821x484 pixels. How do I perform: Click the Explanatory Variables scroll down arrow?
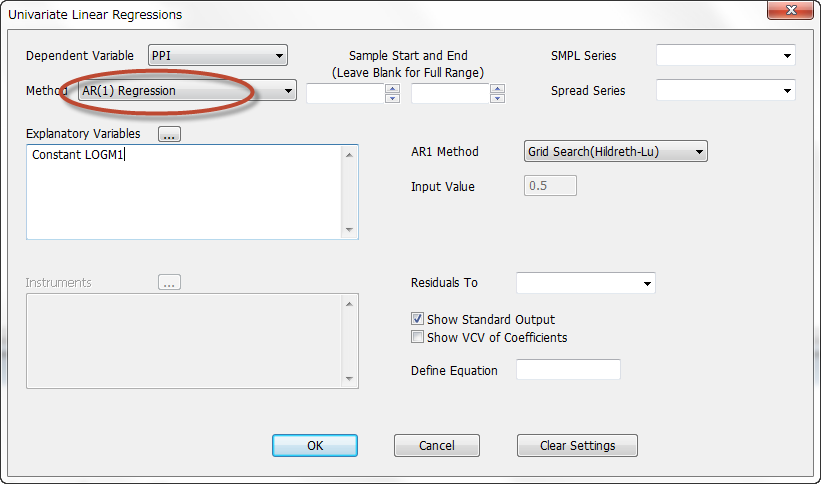tap(349, 229)
